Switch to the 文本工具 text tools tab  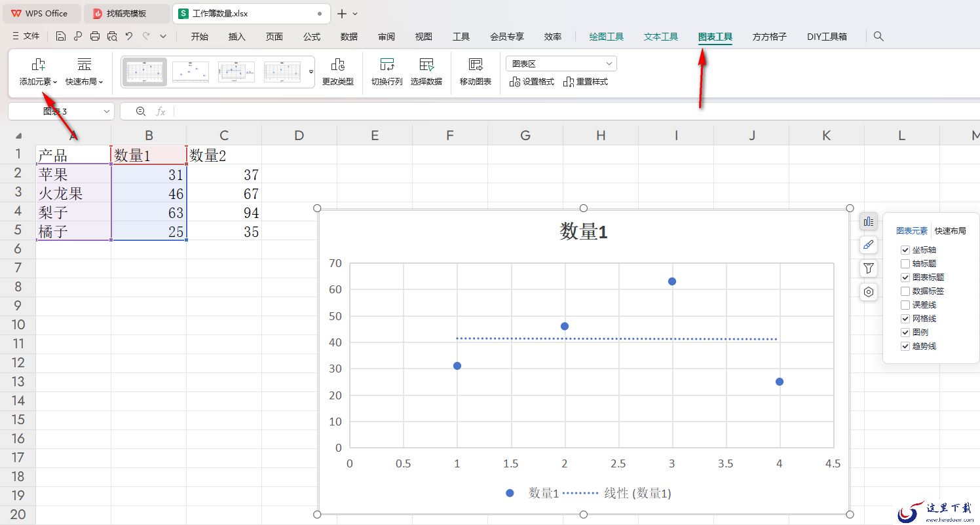(661, 37)
